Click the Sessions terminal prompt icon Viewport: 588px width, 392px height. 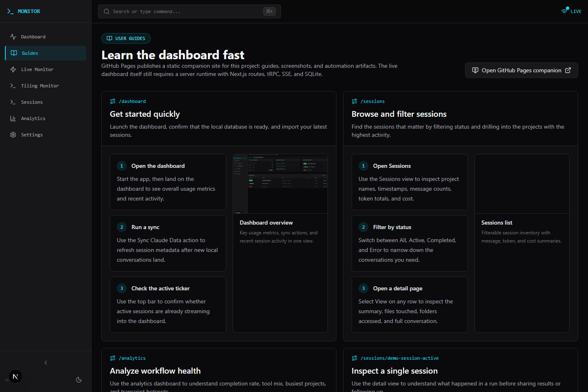click(x=13, y=102)
